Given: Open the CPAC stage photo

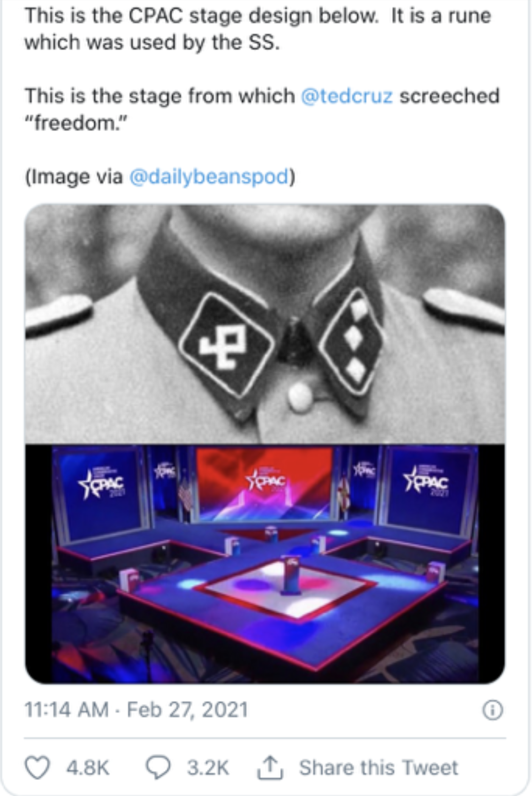Looking at the screenshot, I should click(x=265, y=564).
